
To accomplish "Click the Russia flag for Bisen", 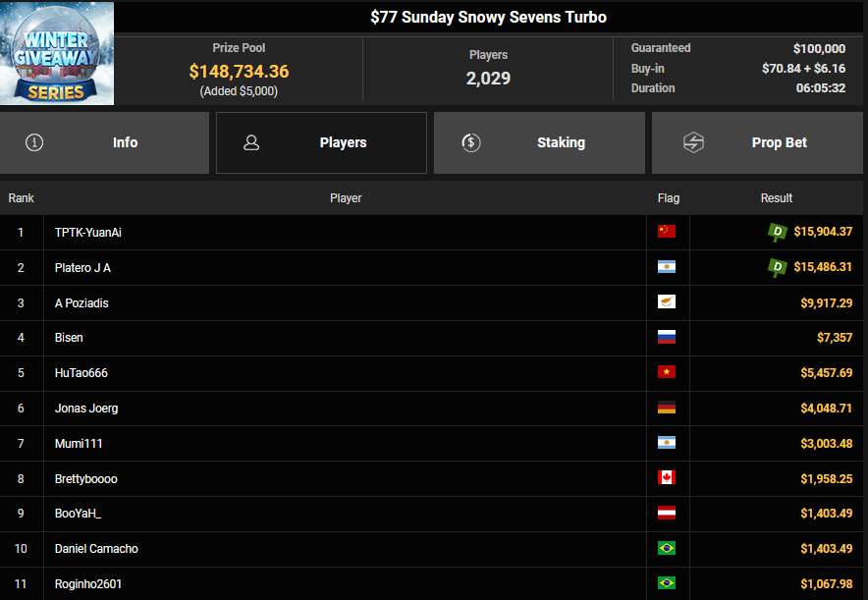I will [x=667, y=338].
